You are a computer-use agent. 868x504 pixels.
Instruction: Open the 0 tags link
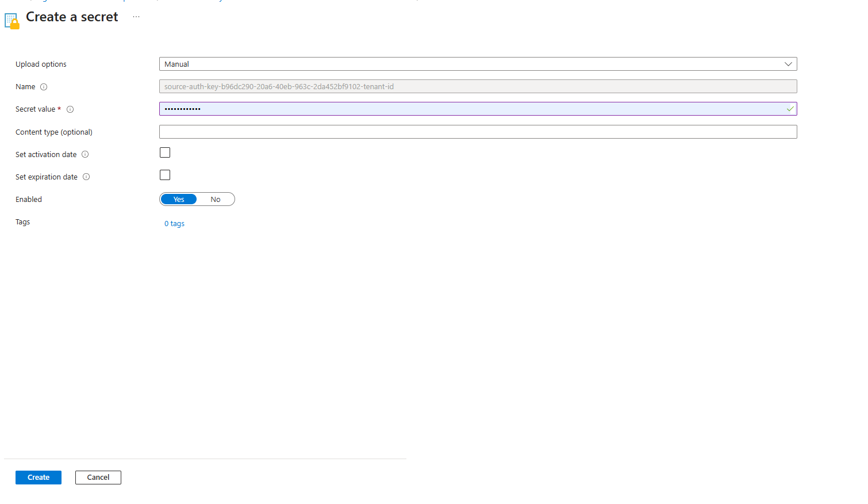(x=174, y=223)
